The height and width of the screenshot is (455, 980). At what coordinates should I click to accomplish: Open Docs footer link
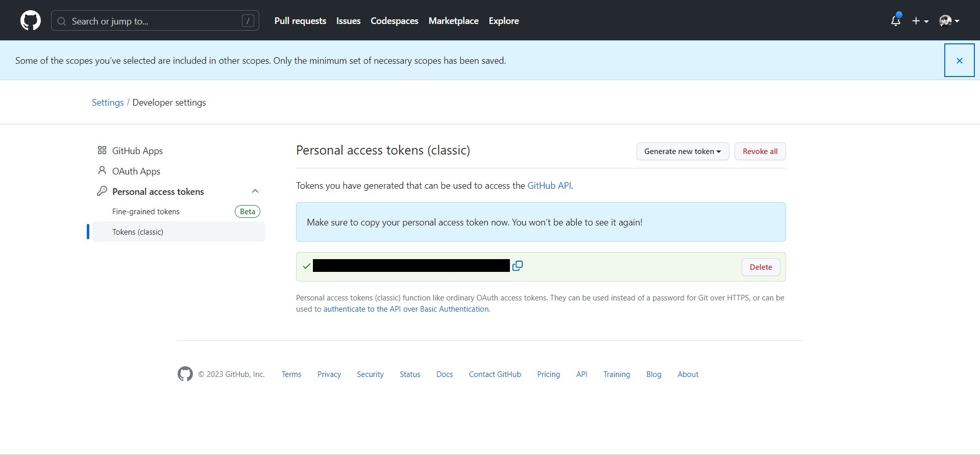445,374
